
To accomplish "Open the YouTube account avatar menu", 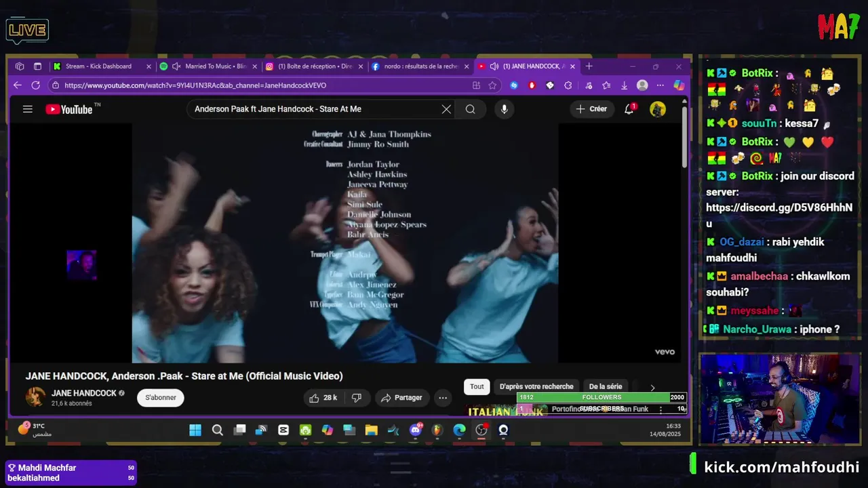I will 657,109.
